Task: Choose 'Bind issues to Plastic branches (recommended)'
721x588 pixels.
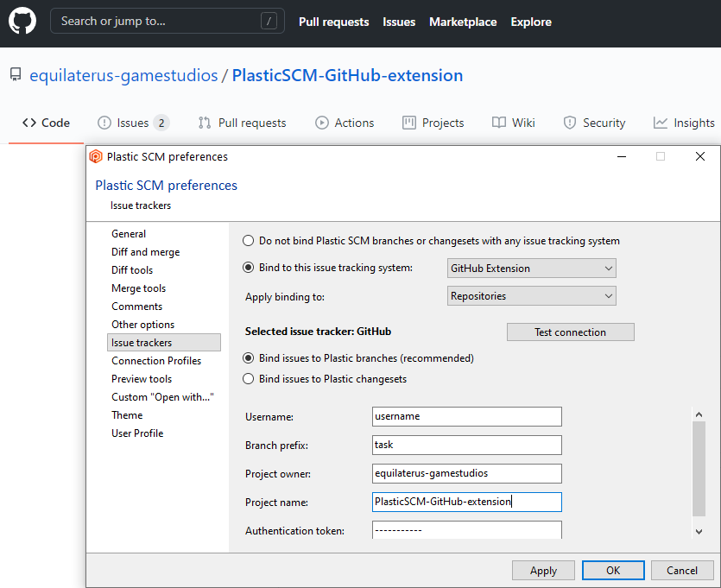Action: coord(249,358)
